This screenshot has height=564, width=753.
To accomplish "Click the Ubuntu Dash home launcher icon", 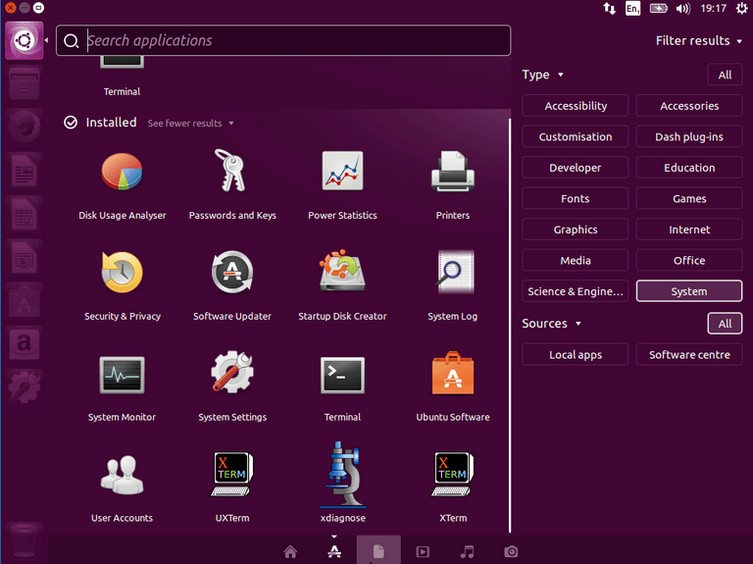I will click(24, 40).
